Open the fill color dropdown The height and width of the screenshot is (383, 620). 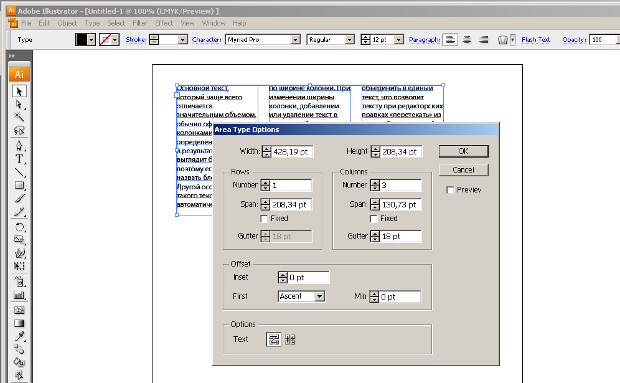(x=91, y=40)
